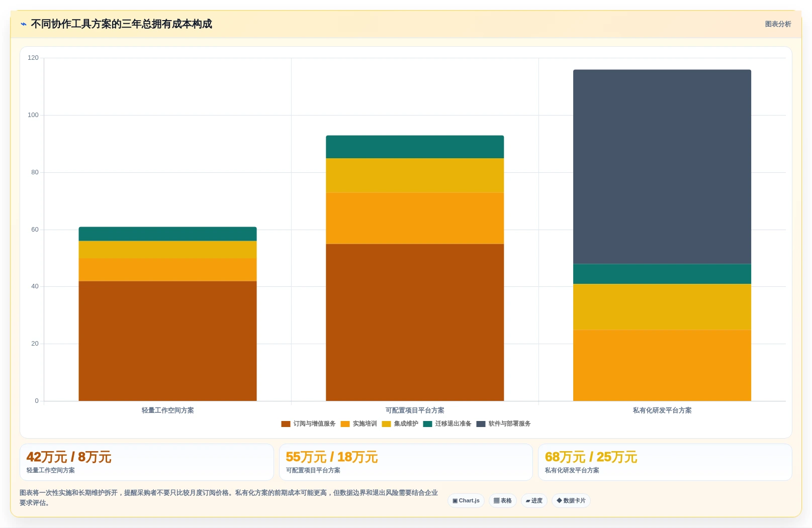Click 轻量工作空间方案 brown subscription bar segment

[x=167, y=341]
